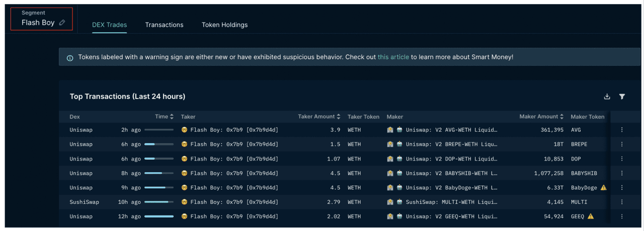Open the filter icon for Top Transactions
This screenshot has width=644, height=231.
click(x=622, y=96)
